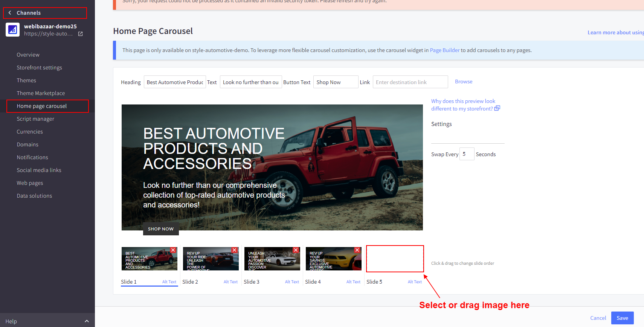Edit Alt Text for Slide 3
Screen dimensions: 644x327
292,282
